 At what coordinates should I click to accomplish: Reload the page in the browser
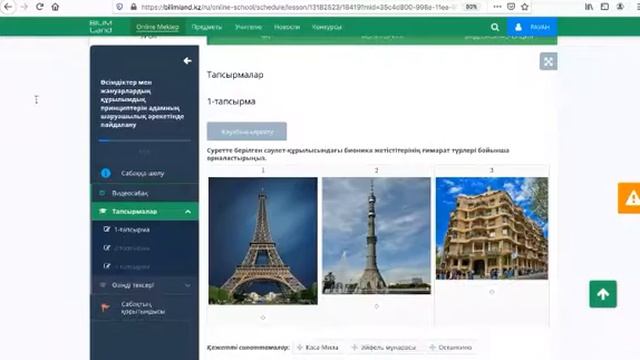click(x=40, y=7)
